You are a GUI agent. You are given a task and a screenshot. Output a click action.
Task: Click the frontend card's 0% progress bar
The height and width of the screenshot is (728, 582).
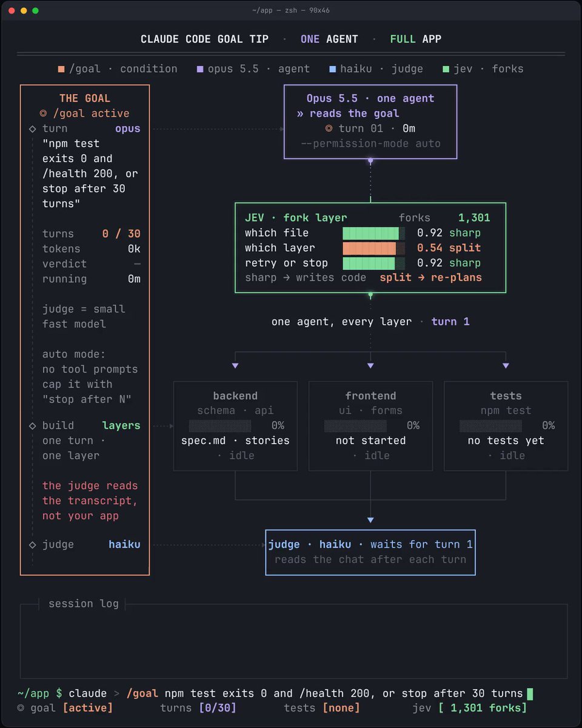pos(355,426)
